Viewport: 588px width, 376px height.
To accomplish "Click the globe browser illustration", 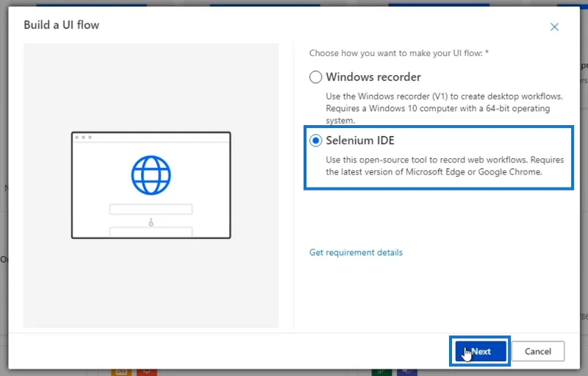I will point(151,185).
